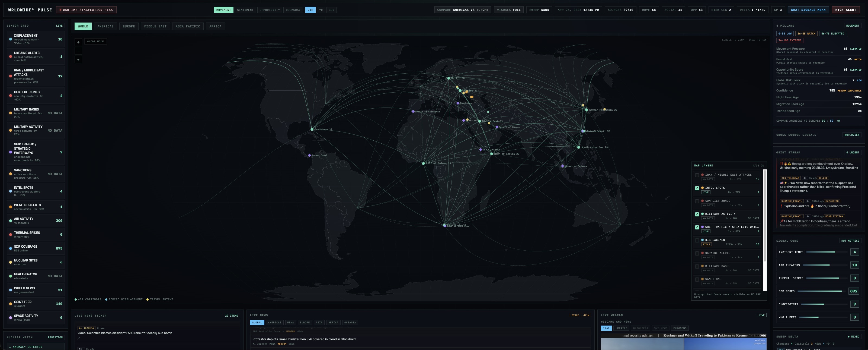Click the High Alert button
The width and height of the screenshot is (868, 350).
[845, 10]
